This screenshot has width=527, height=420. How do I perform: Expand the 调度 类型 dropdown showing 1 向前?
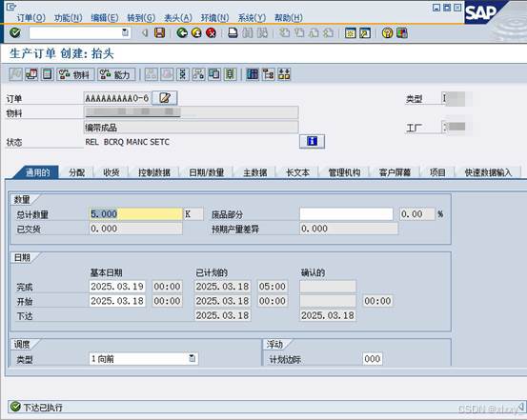(x=193, y=358)
